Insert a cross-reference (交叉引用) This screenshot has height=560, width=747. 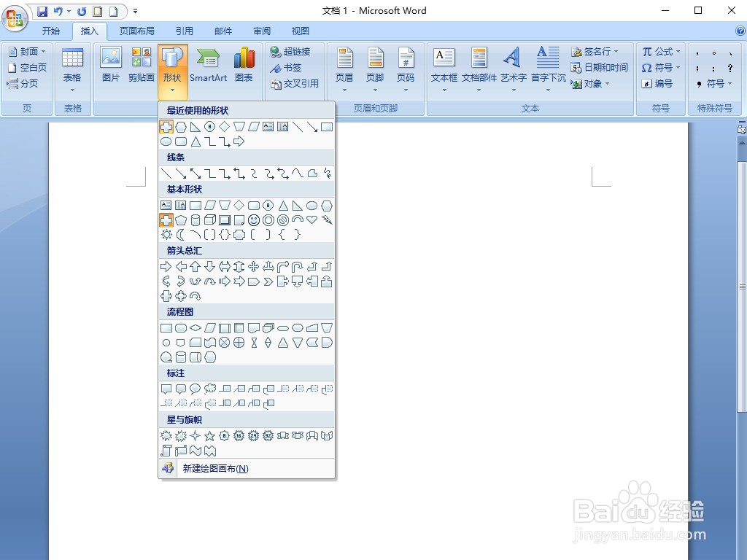pyautogui.click(x=295, y=84)
